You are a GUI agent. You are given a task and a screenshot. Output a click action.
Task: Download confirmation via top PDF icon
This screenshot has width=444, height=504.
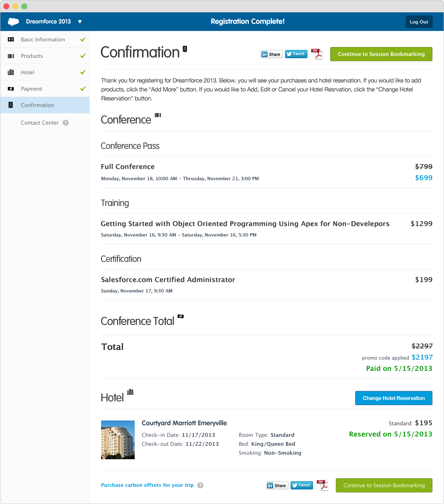coord(317,54)
